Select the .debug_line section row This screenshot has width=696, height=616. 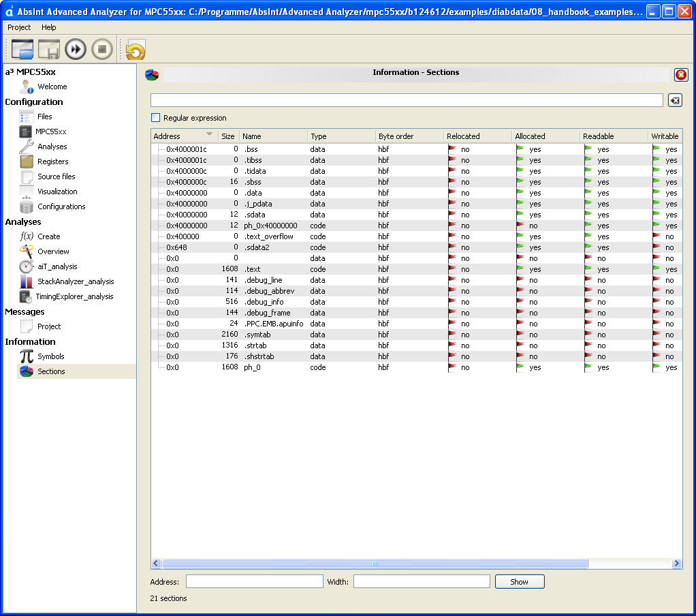416,280
